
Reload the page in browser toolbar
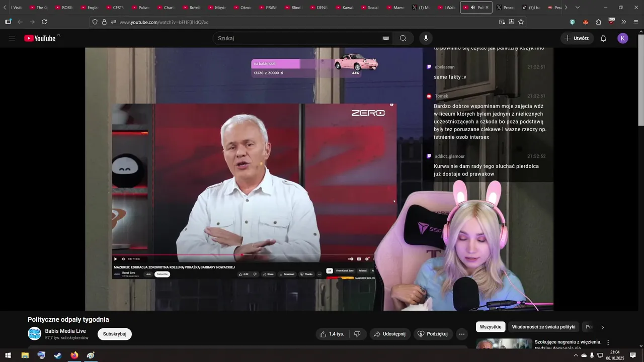[x=44, y=22]
